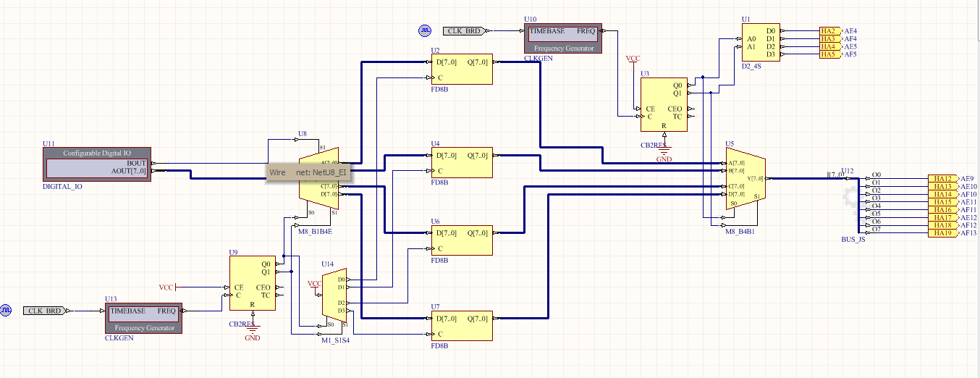Click the HA2 output port
980x378 pixels.
click(828, 31)
